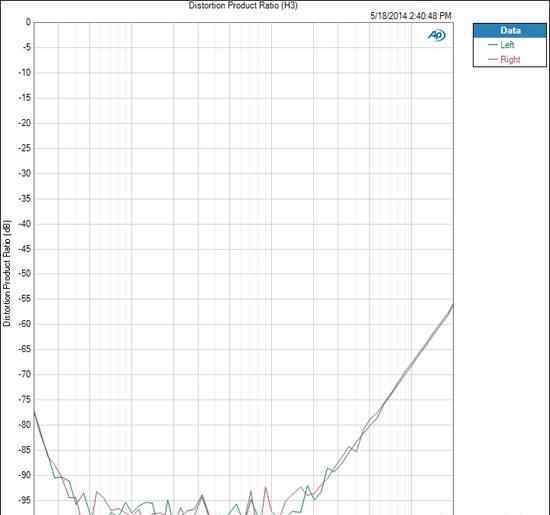The height and width of the screenshot is (515, 550).
Task: Click the -35 tick label on Y axis
Action: click(24, 199)
